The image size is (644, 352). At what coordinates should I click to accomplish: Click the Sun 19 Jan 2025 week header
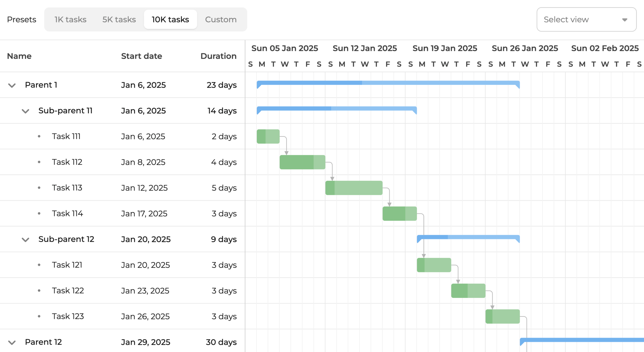pyautogui.click(x=445, y=48)
